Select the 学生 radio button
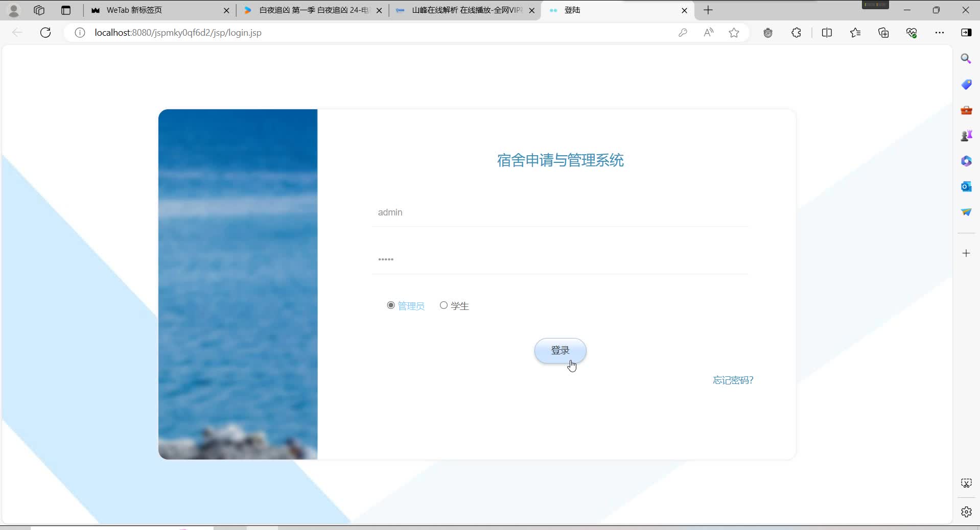The image size is (980, 530). (444, 305)
